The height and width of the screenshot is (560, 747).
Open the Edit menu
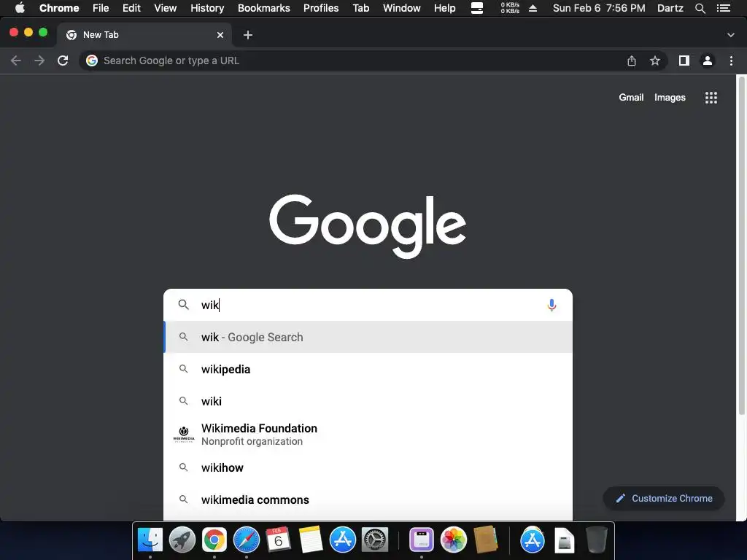coord(131,8)
